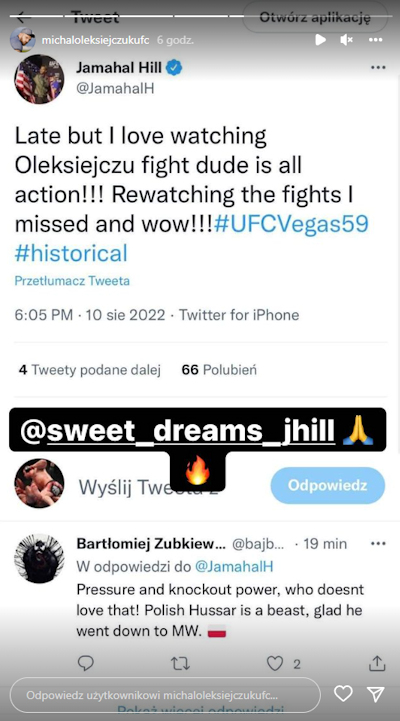
Task: Like the story with the heart icon
Action: pyautogui.click(x=343, y=694)
